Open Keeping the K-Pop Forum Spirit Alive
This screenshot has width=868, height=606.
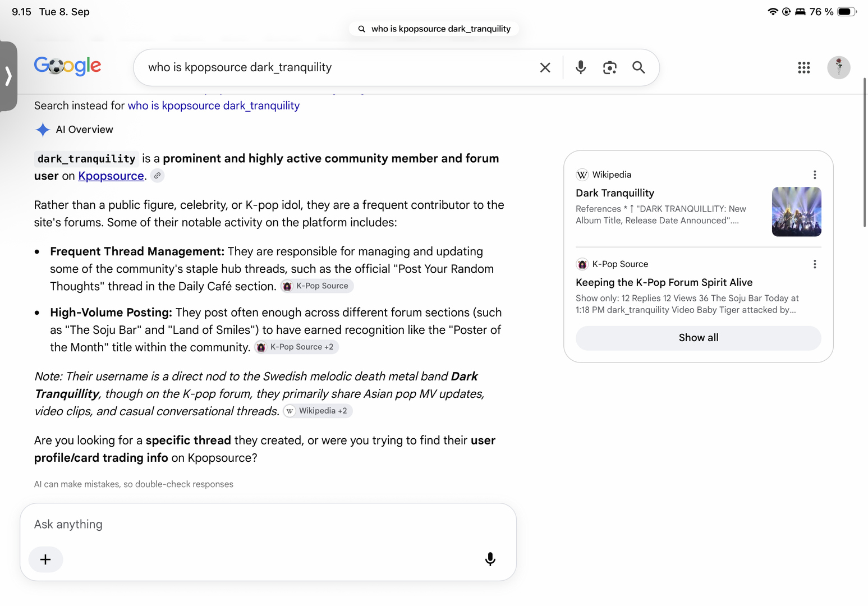(x=664, y=282)
